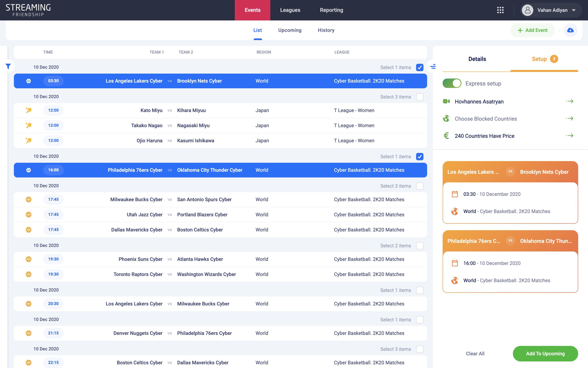
Task: Click basketball icon in Phoenix Suns row
Action: (29, 259)
